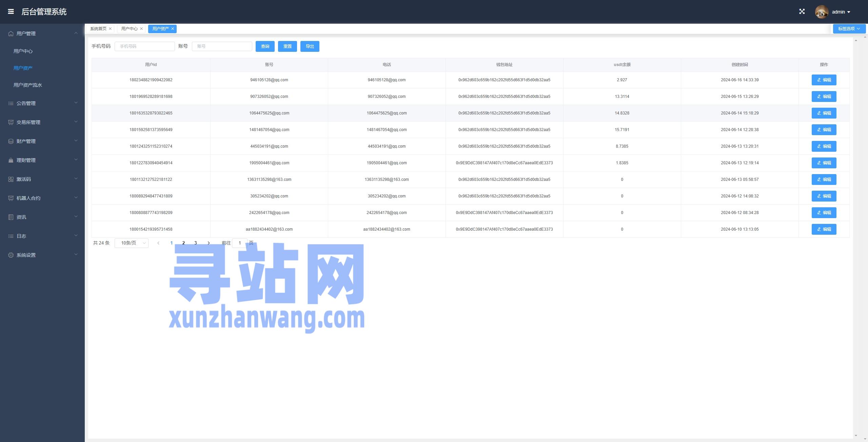Edit the row for 2422654178@qq.com
The width and height of the screenshot is (868, 442).
point(824,213)
